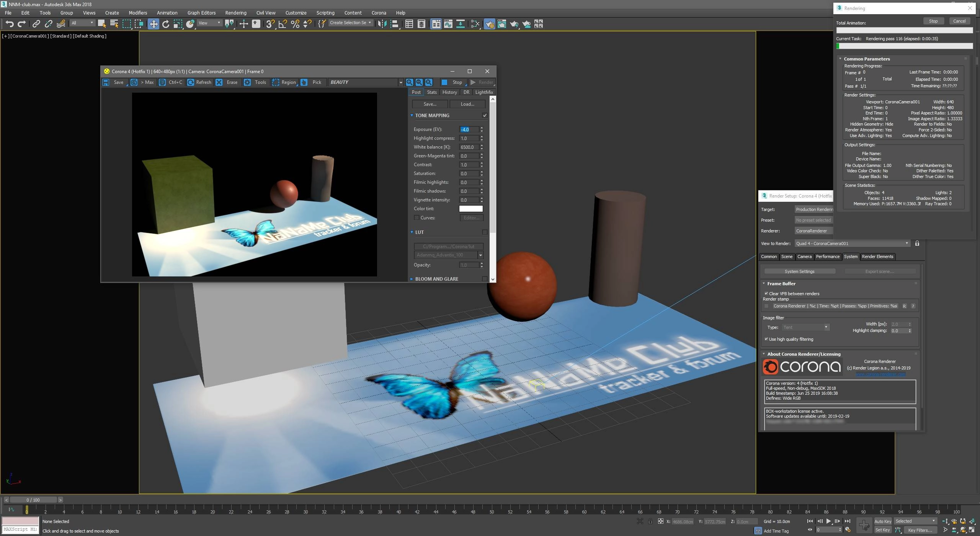Switch to the Stats tab in VFB

point(432,92)
